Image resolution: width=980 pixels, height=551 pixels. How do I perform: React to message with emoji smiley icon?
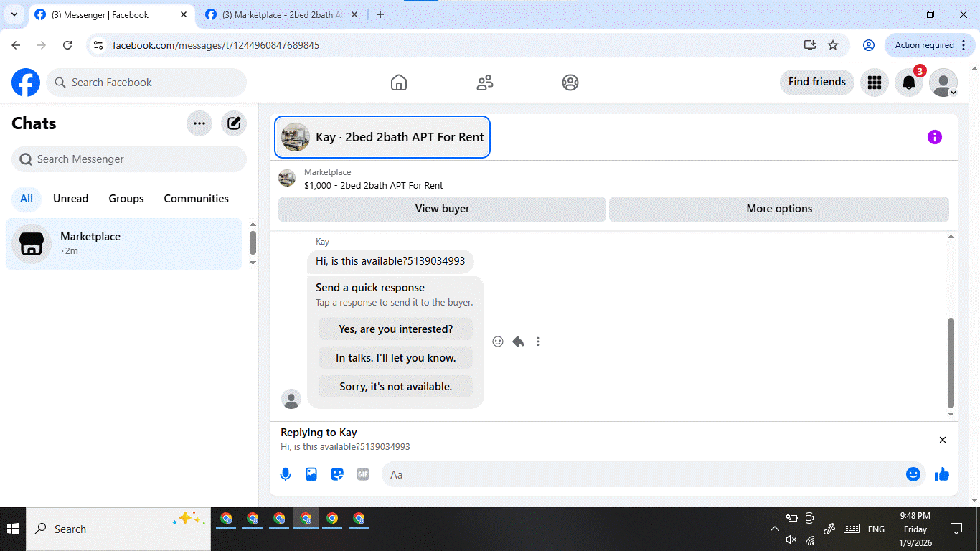pos(498,342)
